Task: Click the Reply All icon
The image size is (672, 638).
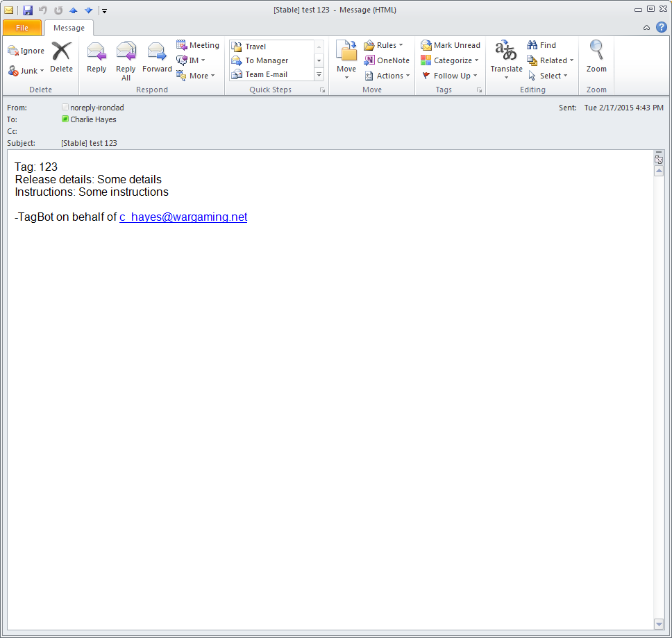Action: pos(126,51)
